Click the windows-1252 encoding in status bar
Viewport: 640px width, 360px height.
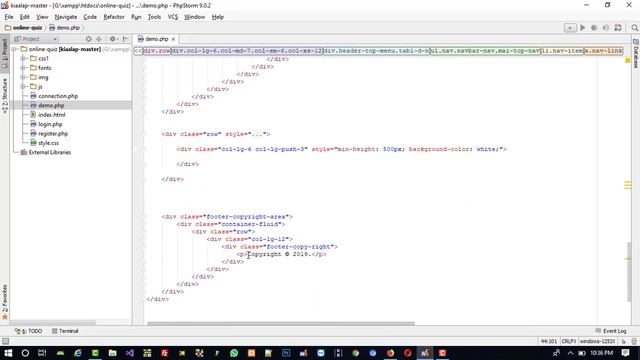598,341
